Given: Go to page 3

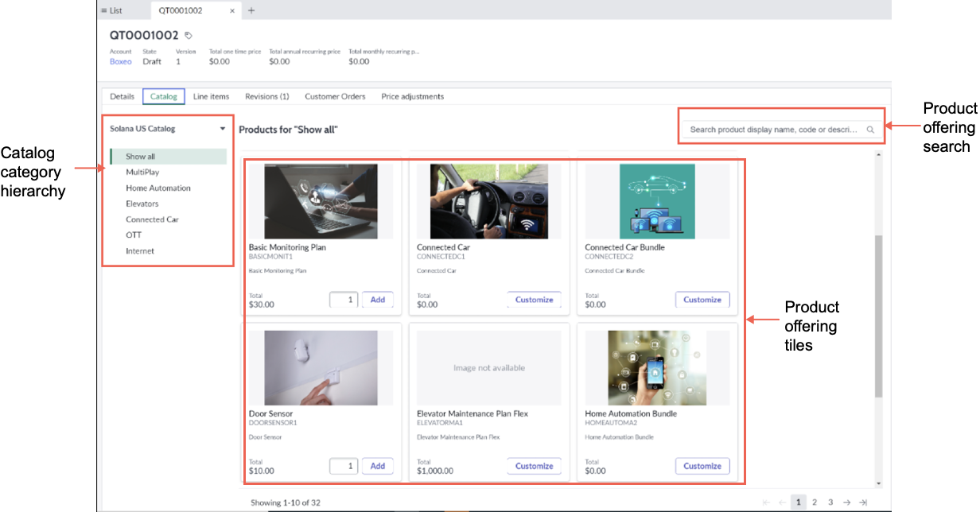Looking at the screenshot, I should pos(830,502).
